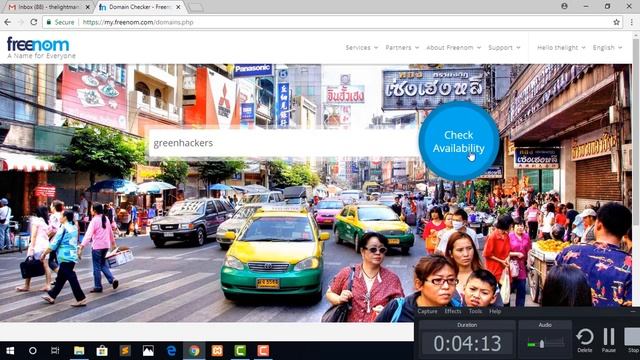Open recorder Help menu
The height and width of the screenshot is (360, 640).
(495, 311)
